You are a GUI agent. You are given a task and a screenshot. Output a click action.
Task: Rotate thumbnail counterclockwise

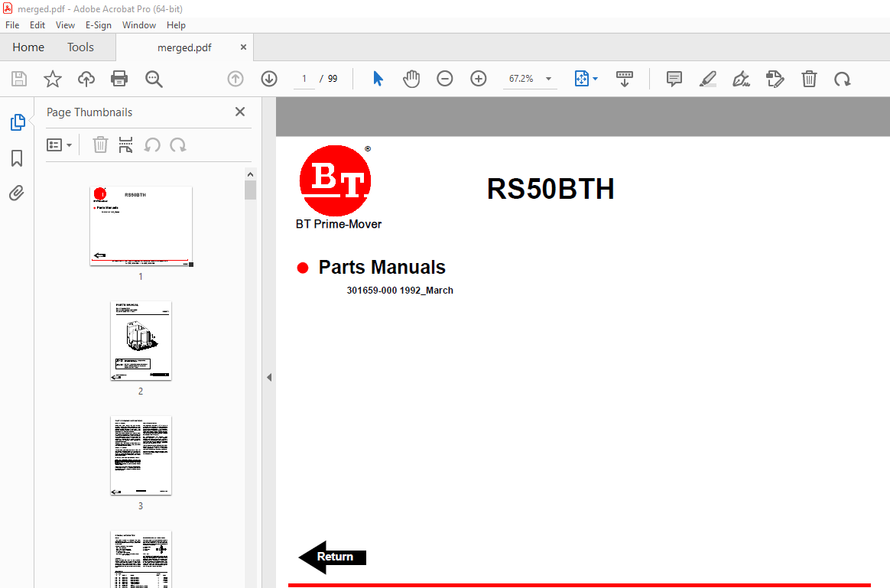pyautogui.click(x=152, y=145)
